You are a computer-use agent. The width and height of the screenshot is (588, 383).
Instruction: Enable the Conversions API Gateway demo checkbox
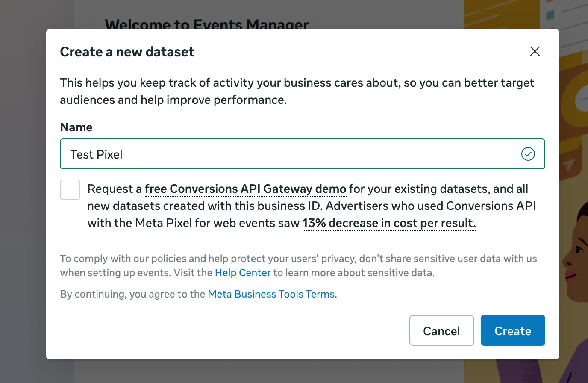(x=70, y=190)
